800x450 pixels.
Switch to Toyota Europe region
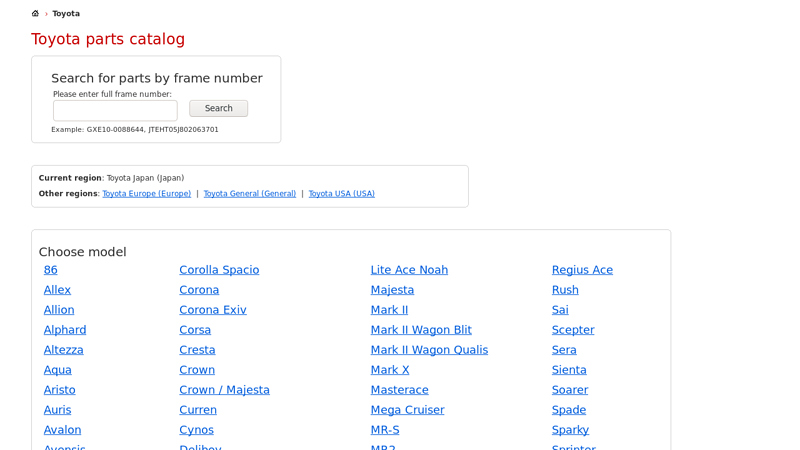[x=146, y=193]
